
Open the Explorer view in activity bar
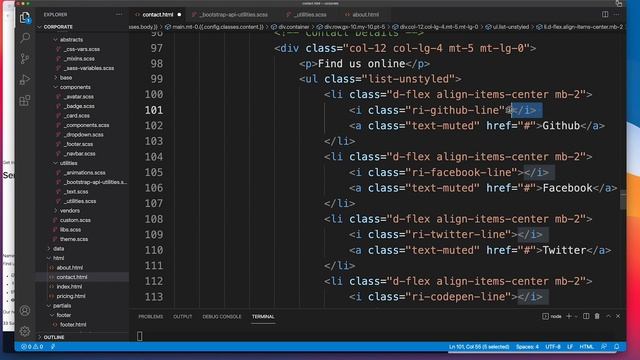click(25, 18)
